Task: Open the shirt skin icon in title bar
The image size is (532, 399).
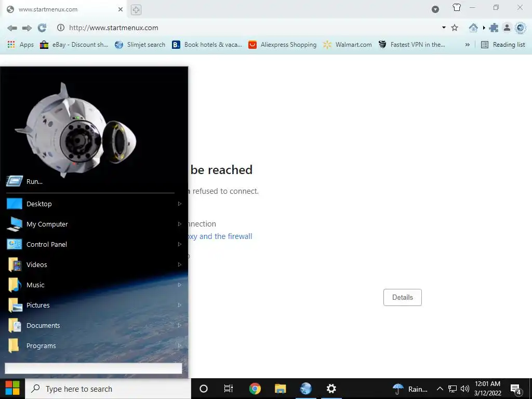Action: point(457,7)
